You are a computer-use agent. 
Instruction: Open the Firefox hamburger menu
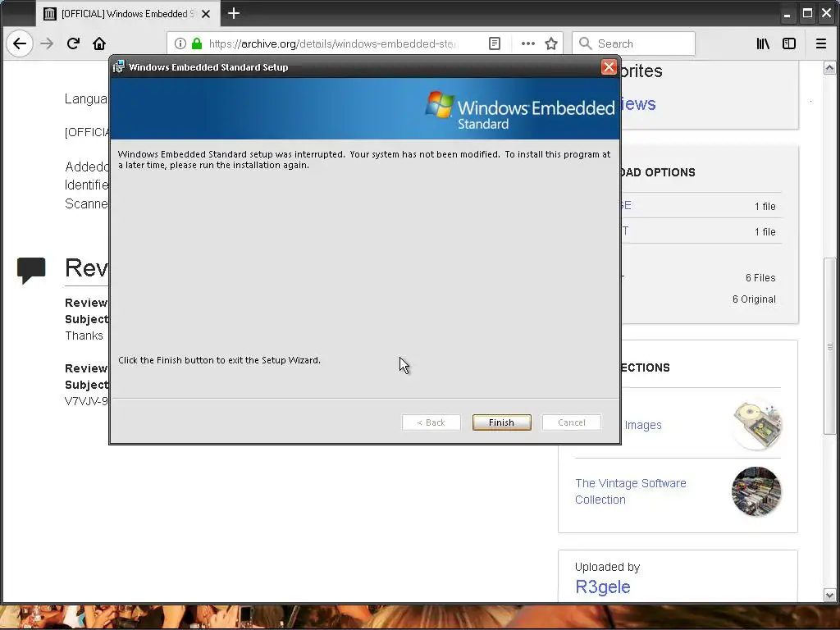click(820, 43)
